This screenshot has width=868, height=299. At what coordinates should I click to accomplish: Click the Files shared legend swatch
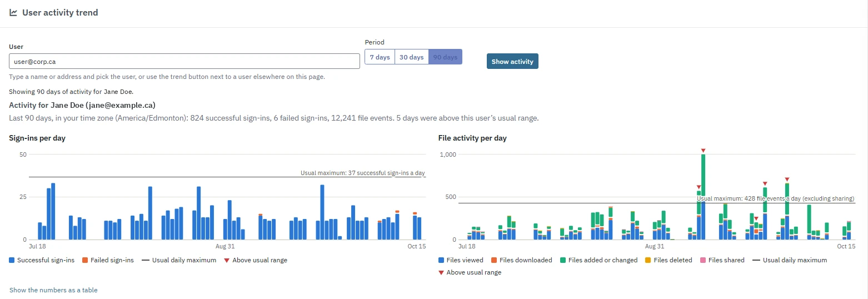pyautogui.click(x=702, y=260)
